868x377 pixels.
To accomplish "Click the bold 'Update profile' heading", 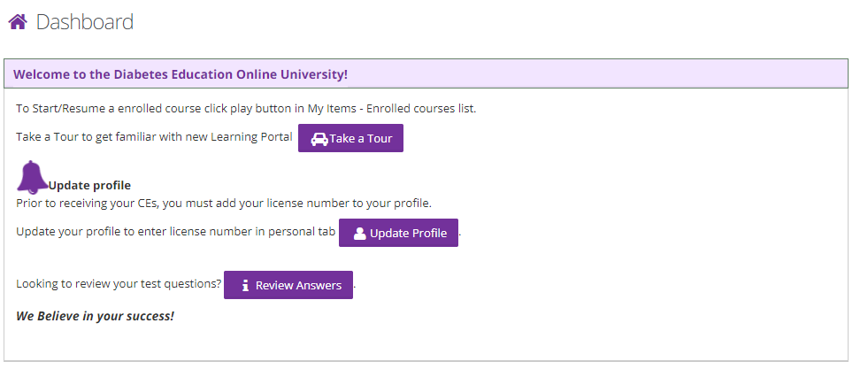I will tap(89, 185).
